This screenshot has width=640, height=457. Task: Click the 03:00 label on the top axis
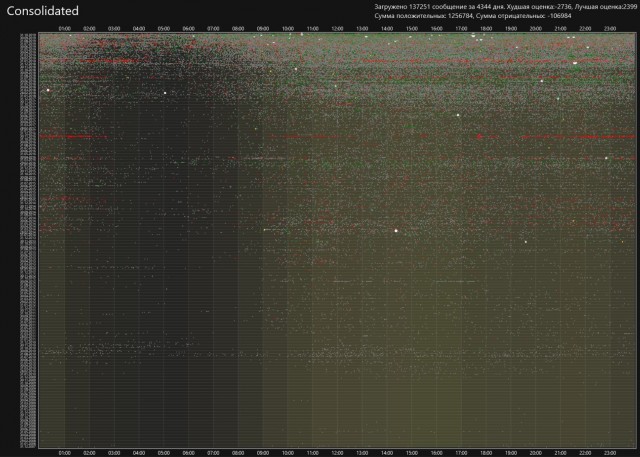coord(114,29)
